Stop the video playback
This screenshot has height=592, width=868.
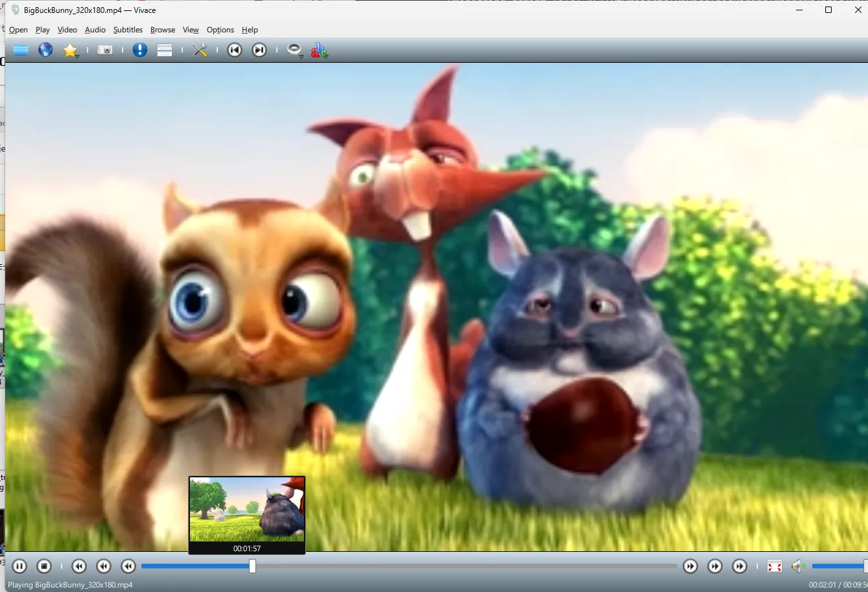coord(44,566)
